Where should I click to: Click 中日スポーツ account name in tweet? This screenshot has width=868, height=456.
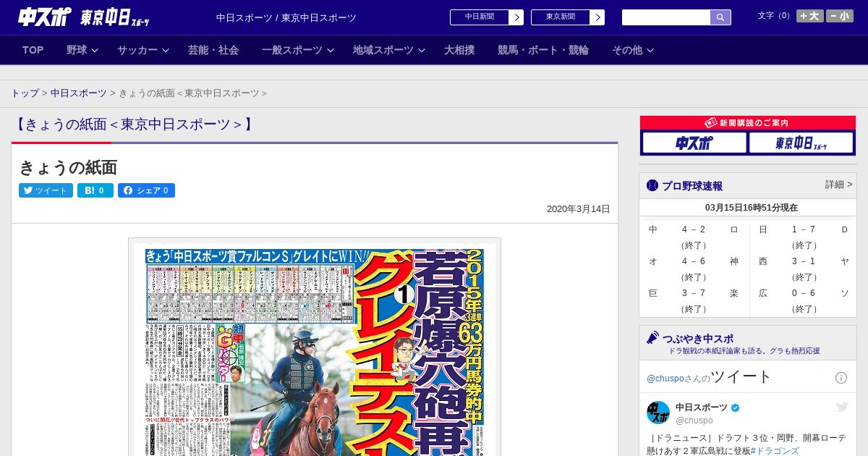pyautogui.click(x=701, y=408)
